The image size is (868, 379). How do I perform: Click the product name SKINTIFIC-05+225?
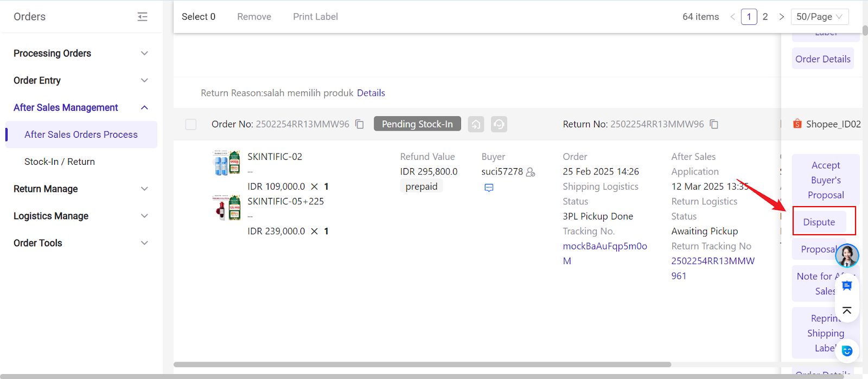[285, 201]
